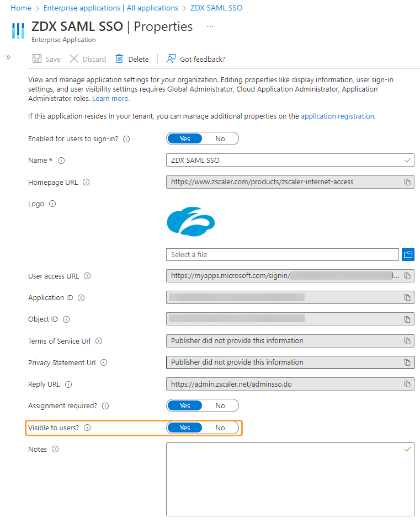Viewport: 420px width, 529px height.
Task: Set Visible to users to No
Action: tap(220, 428)
